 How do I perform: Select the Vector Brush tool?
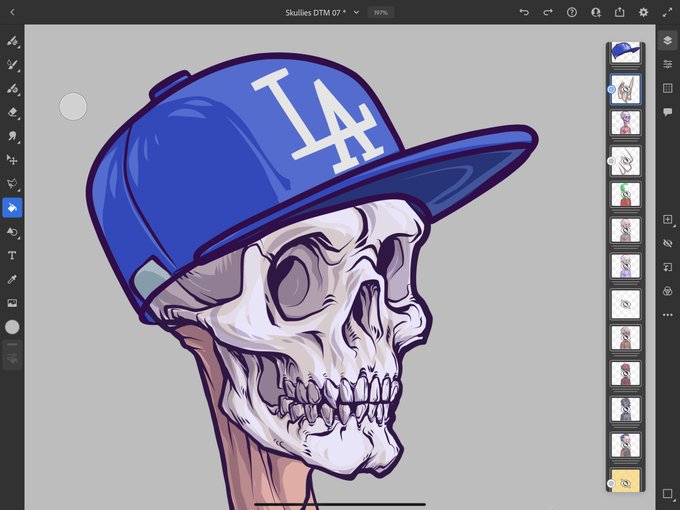12,89
